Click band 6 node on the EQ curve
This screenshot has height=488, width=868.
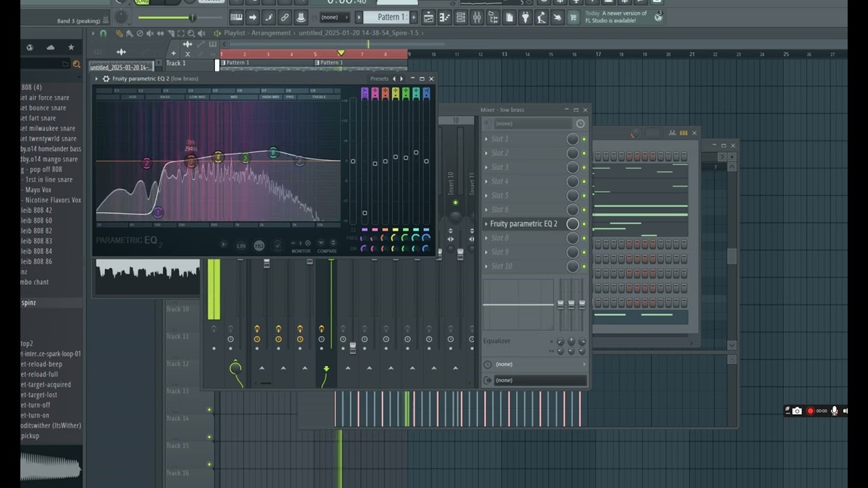pyautogui.click(x=273, y=153)
